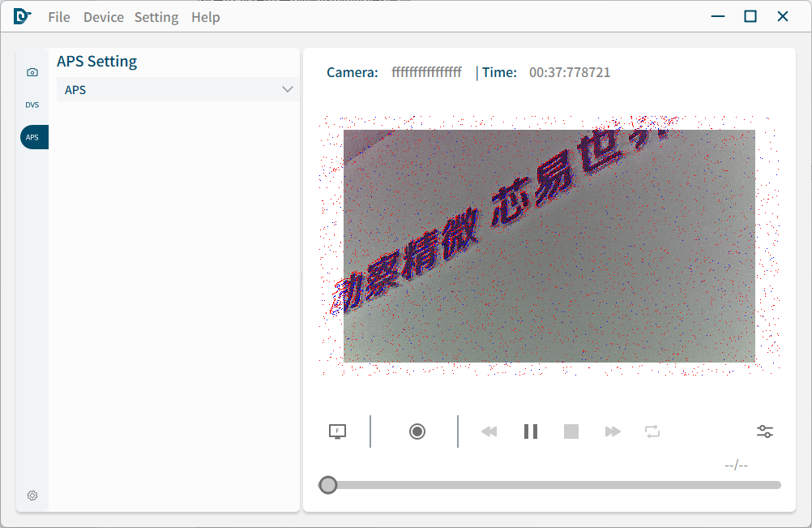Viewport: 812px width, 528px height.
Task: Switch to the DVS panel
Action: (x=32, y=105)
